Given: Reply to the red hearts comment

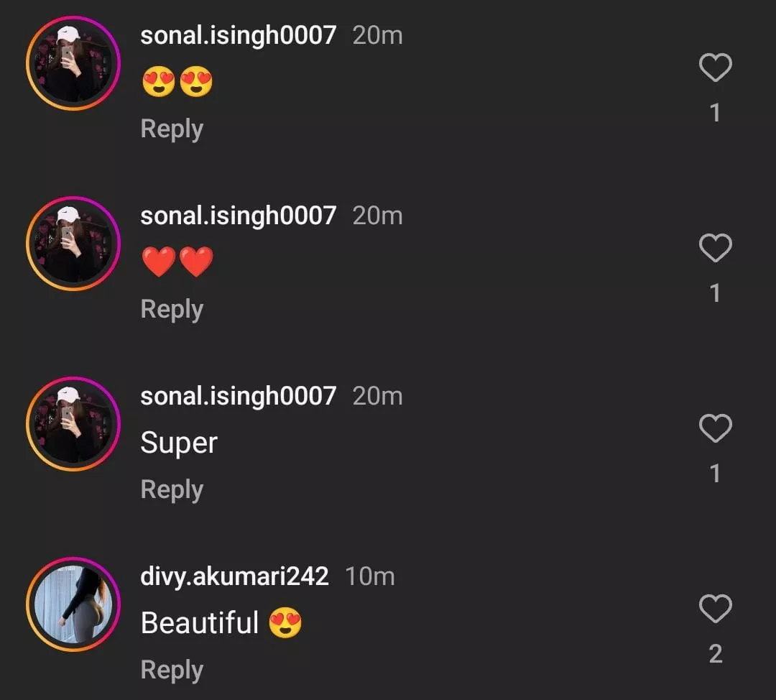Looking at the screenshot, I should (x=172, y=310).
